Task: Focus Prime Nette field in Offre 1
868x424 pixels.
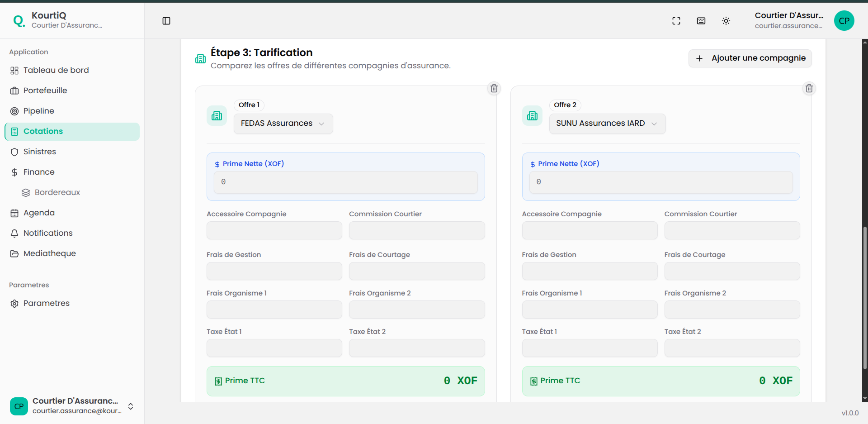Action: (345, 182)
